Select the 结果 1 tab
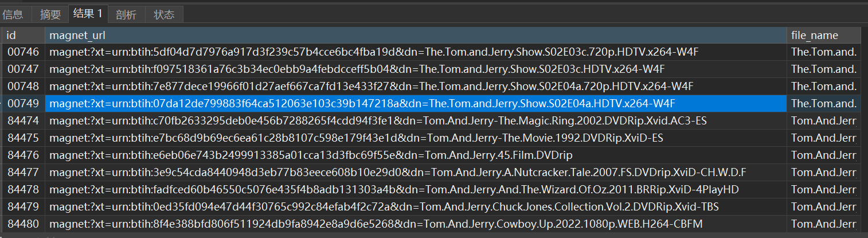Viewport: 868px width, 238px height. pos(88,14)
